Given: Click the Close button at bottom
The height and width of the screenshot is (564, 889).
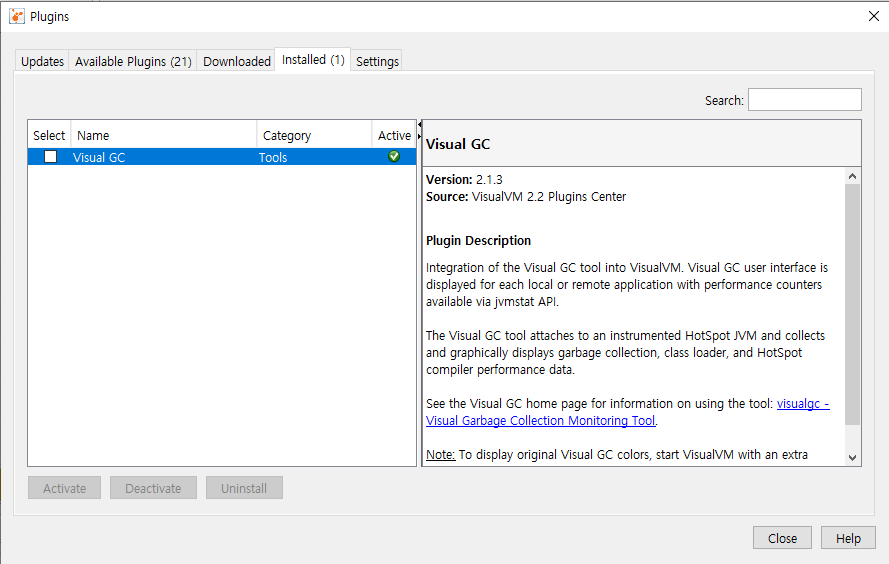Looking at the screenshot, I should click(782, 538).
